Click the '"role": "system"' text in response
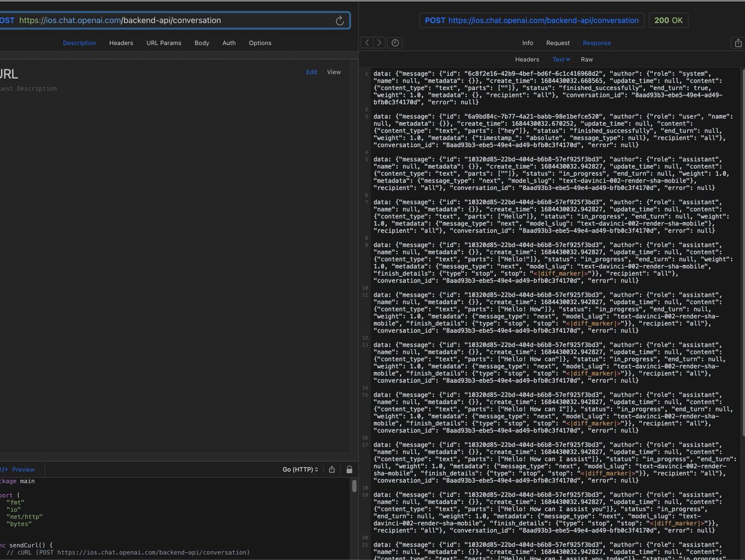This screenshot has height=560, width=745. (x=680, y=74)
